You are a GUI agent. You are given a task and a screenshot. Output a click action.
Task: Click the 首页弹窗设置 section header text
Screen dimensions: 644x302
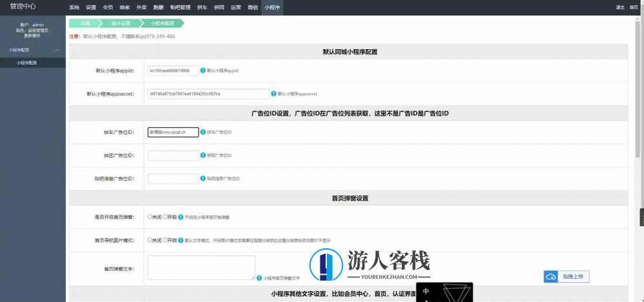pos(350,198)
